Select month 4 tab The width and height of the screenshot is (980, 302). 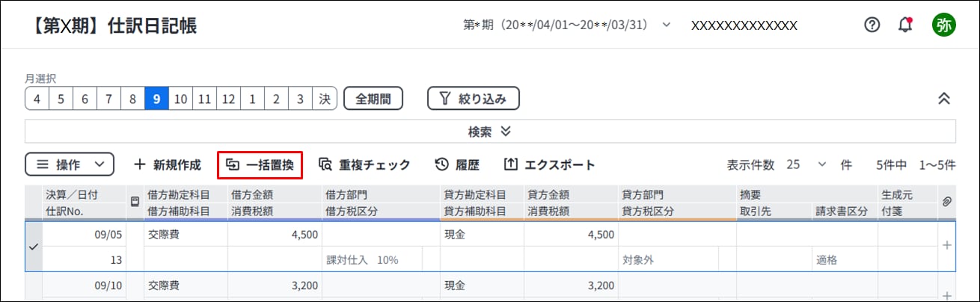[37, 98]
